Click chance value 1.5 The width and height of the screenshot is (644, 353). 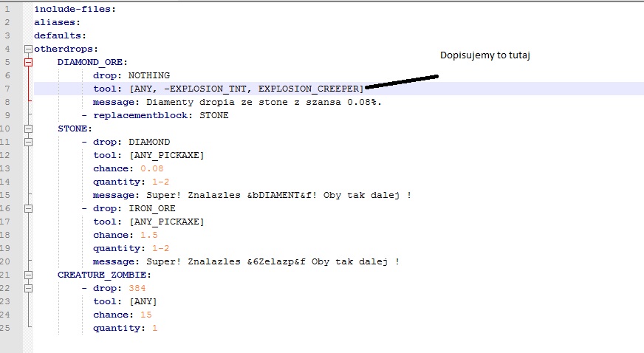point(149,235)
